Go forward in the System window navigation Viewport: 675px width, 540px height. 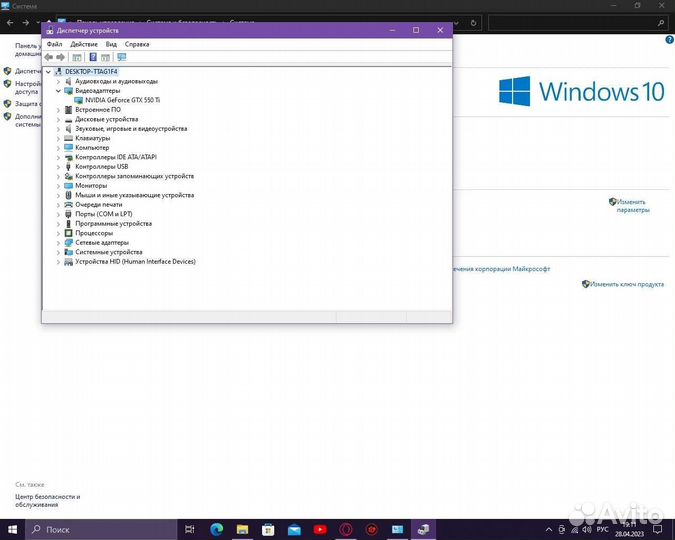click(25, 22)
